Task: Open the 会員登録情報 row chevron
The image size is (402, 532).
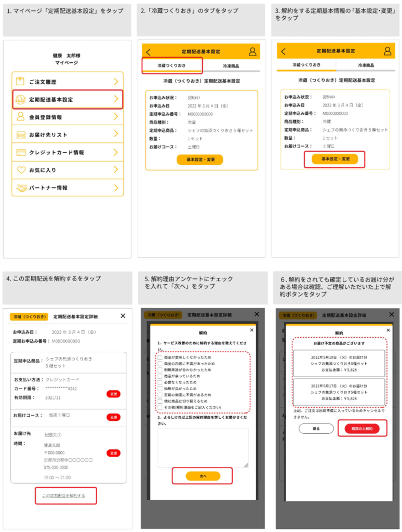Action: (x=116, y=116)
